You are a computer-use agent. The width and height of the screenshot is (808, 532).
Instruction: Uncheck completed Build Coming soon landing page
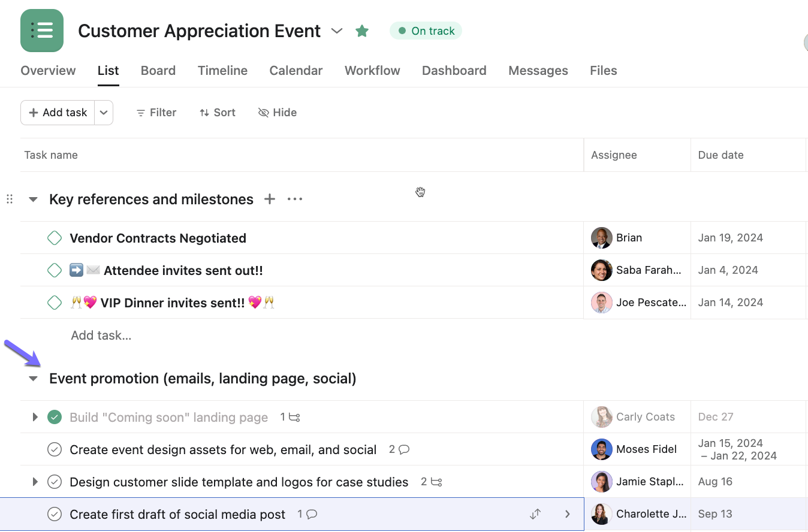55,417
